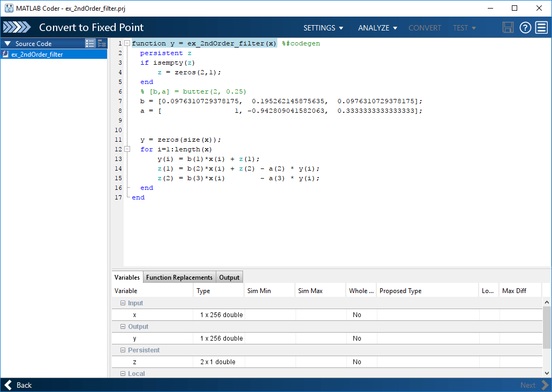Viewport: 552px width, 392px height.
Task: Collapse the function fold marker on line 1
Action: tap(127, 43)
